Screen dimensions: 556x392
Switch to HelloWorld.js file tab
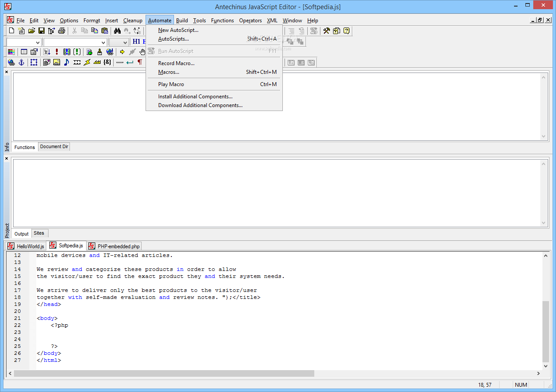tap(26, 246)
